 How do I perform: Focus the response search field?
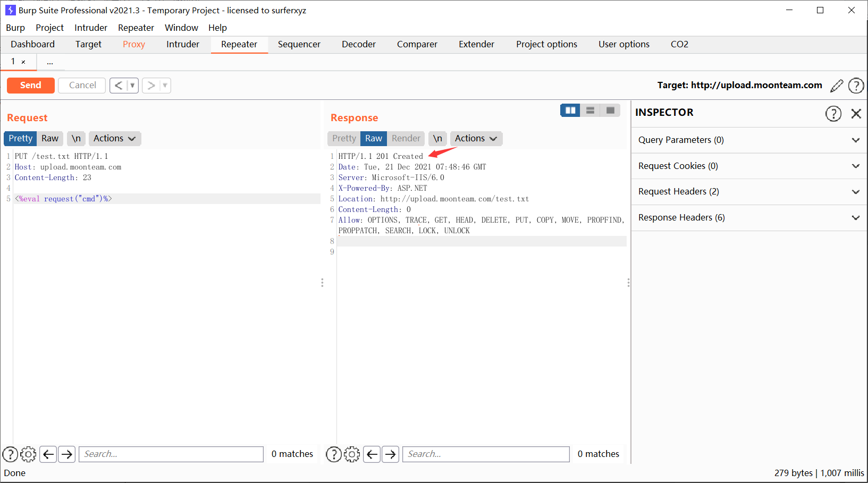pos(486,454)
